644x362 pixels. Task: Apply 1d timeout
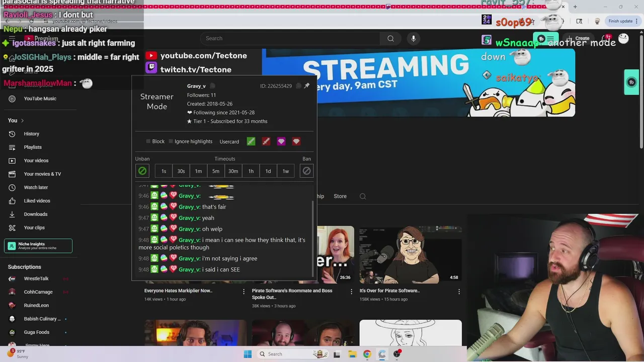pyautogui.click(x=268, y=171)
